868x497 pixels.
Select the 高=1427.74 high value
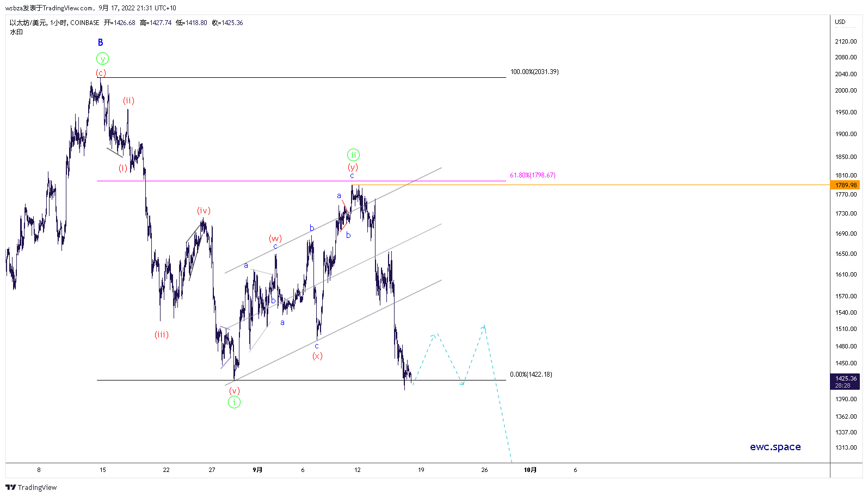[x=156, y=23]
